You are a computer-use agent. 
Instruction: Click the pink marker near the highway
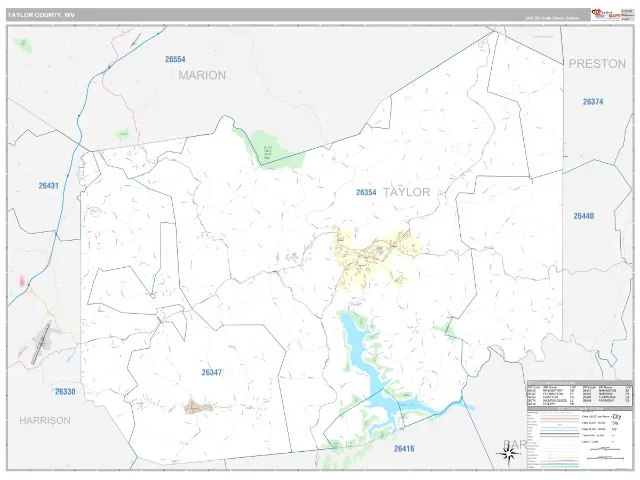point(22,280)
